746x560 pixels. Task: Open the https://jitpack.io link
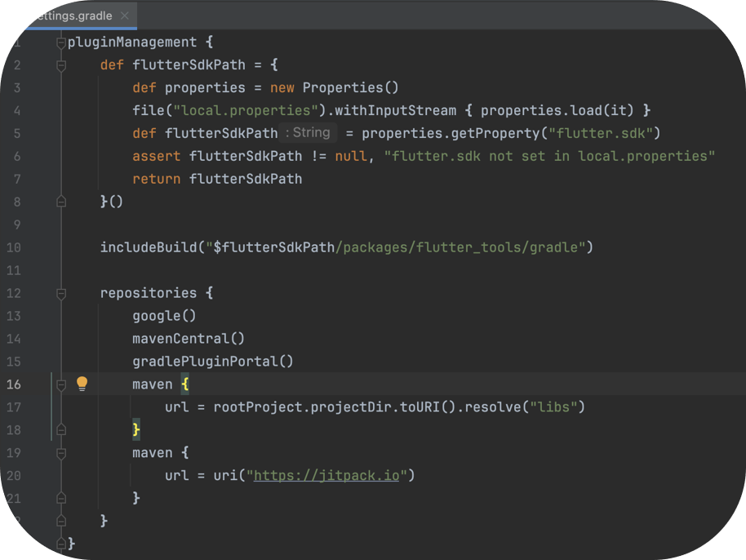point(326,475)
